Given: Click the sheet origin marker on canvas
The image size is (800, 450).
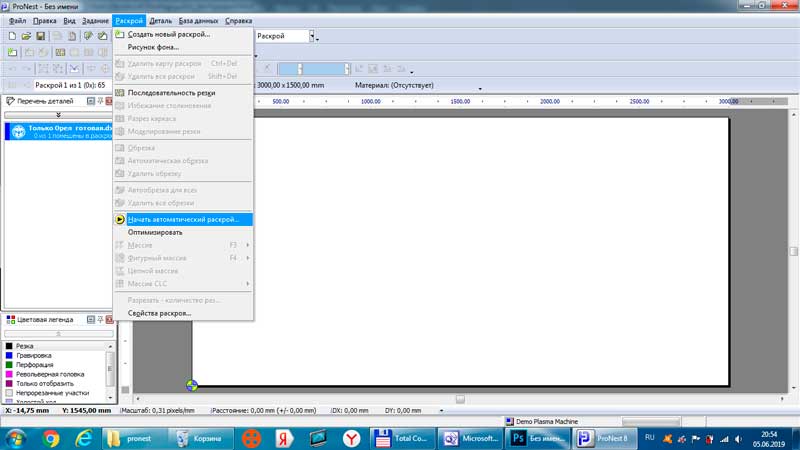Looking at the screenshot, I should pyautogui.click(x=192, y=386).
